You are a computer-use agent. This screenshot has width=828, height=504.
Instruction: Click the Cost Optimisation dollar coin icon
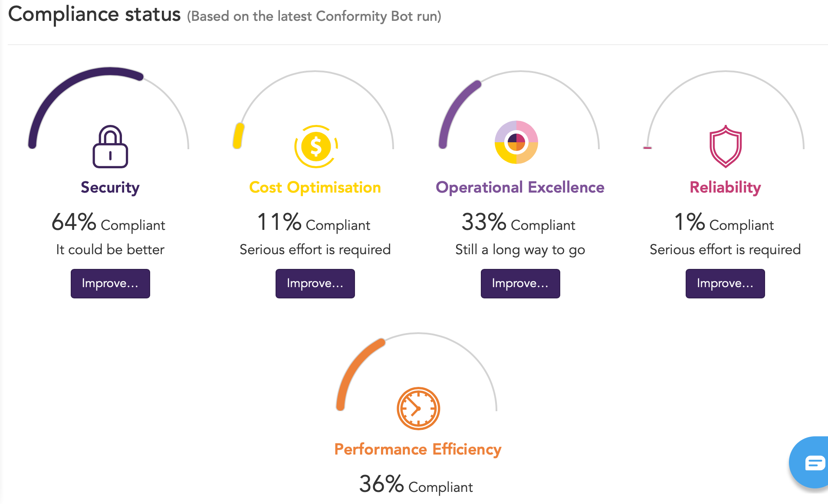pos(316,147)
